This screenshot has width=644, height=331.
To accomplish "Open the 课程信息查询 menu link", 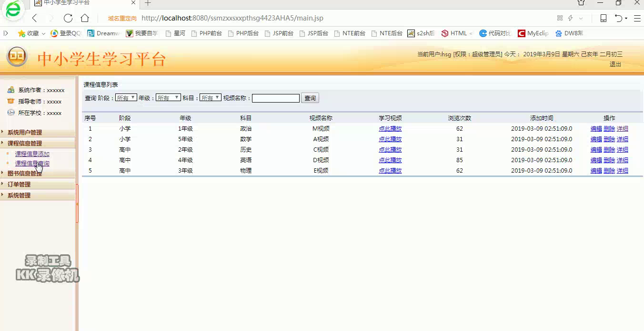I will (x=32, y=164).
